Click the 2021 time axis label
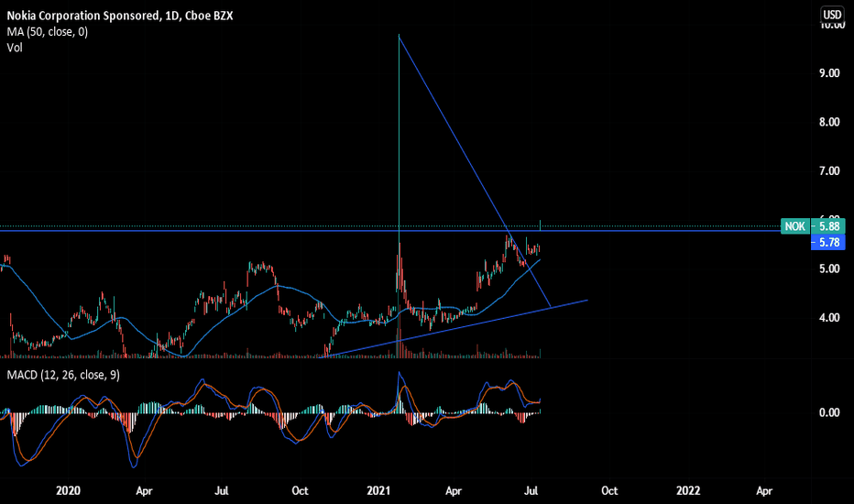Screen dimensions: 854x504 [378, 491]
